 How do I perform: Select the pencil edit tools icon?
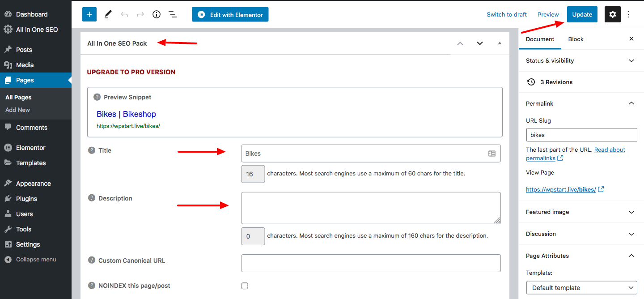(x=108, y=14)
